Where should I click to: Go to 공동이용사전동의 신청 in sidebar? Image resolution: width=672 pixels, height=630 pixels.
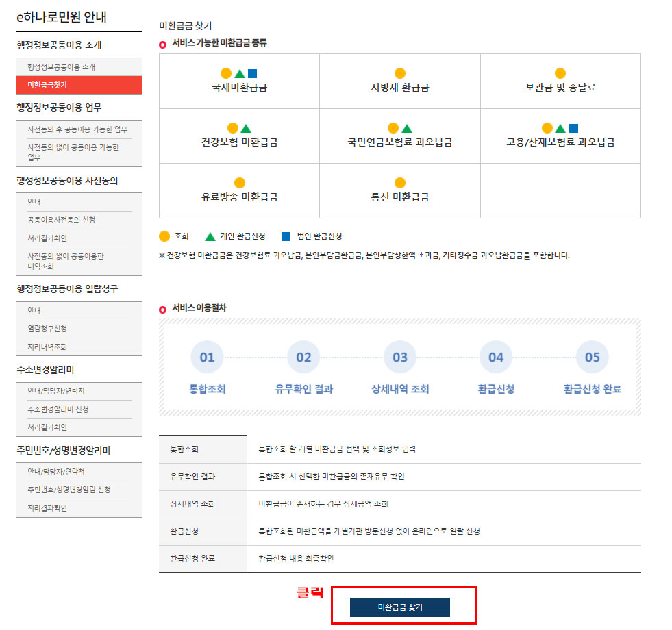click(61, 220)
